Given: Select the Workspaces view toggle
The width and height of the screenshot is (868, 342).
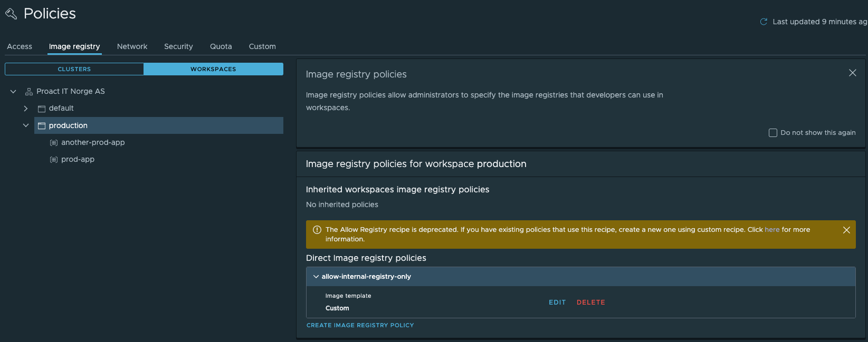Looking at the screenshot, I should click(213, 69).
